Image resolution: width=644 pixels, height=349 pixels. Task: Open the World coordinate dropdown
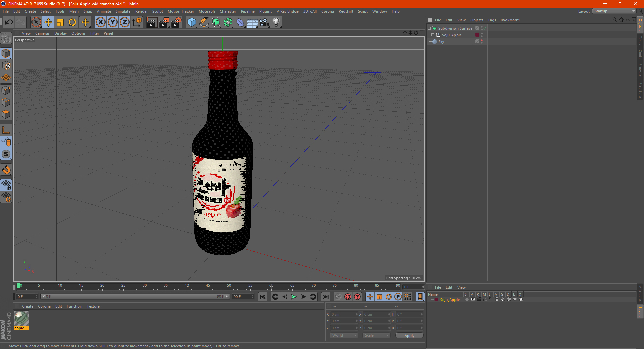(x=344, y=335)
